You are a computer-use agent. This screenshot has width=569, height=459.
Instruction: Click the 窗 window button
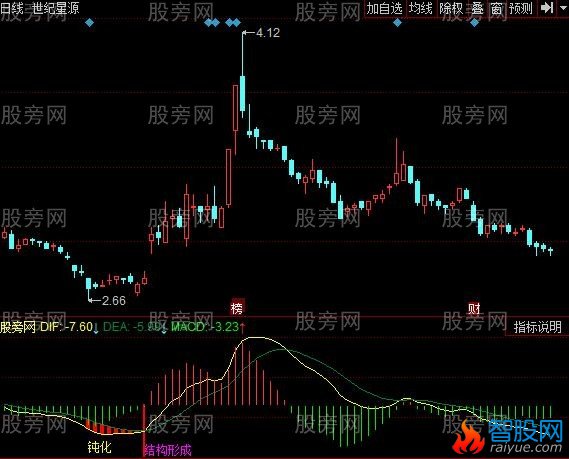click(x=496, y=8)
